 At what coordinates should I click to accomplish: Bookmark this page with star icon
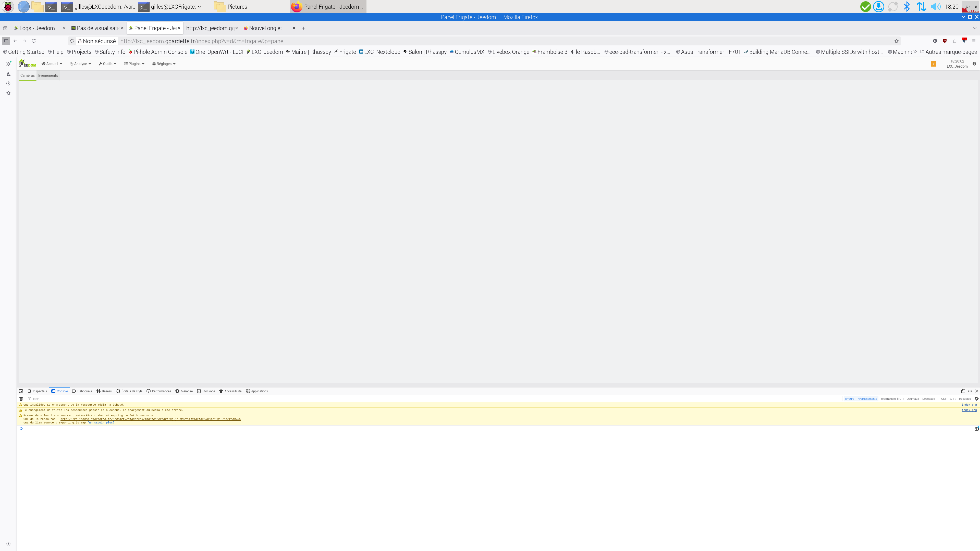896,41
